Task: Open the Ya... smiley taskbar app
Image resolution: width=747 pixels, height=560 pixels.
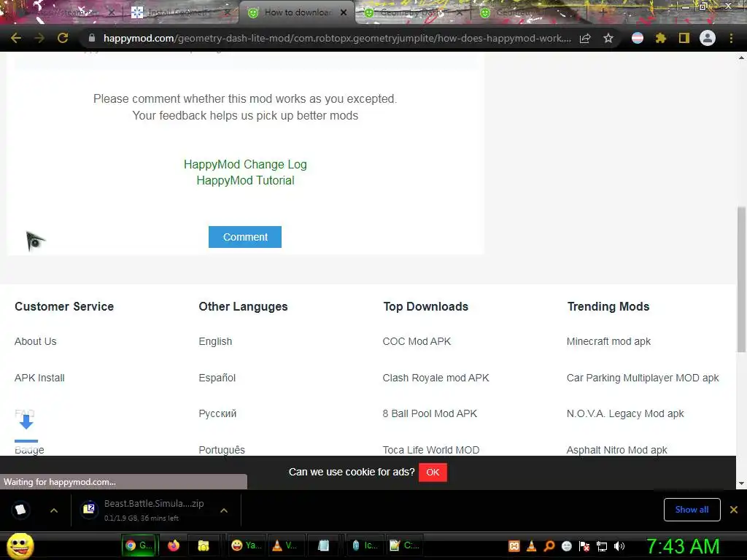Action: (x=247, y=545)
